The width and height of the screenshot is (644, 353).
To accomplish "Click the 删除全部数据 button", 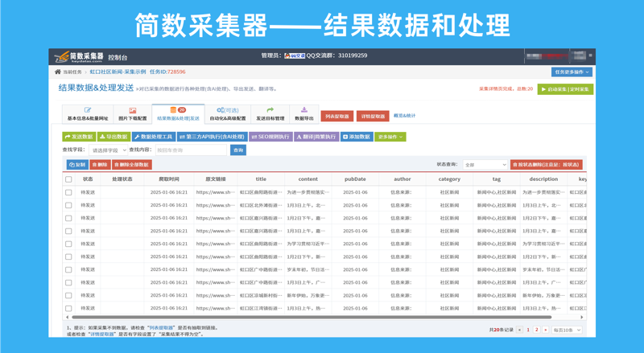I will tap(132, 165).
